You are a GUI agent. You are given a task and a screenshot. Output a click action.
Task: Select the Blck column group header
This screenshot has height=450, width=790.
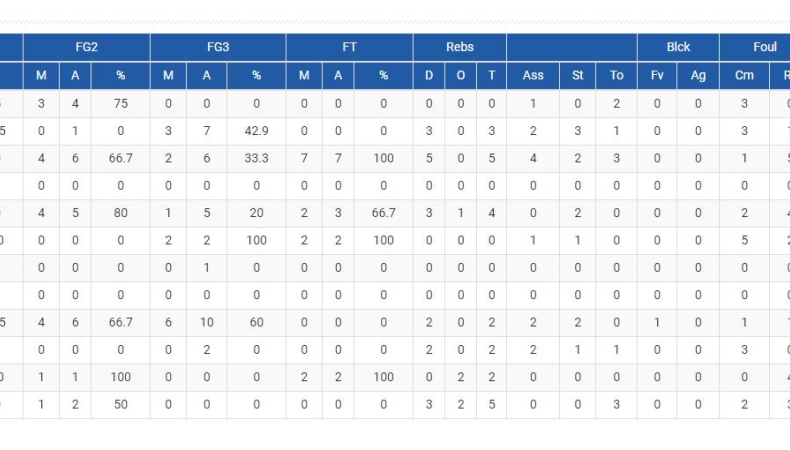[678, 47]
